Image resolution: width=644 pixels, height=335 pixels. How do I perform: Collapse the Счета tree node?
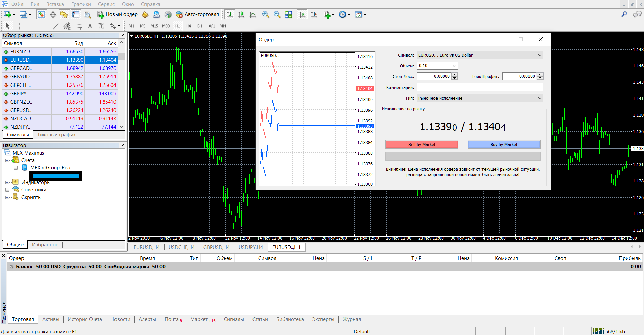(7, 160)
